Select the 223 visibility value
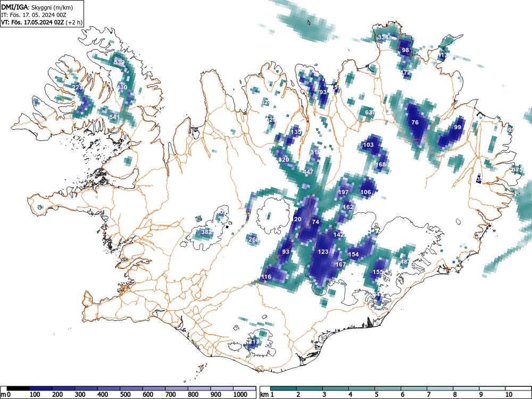The width and height of the screenshot is (532, 399). [78, 87]
